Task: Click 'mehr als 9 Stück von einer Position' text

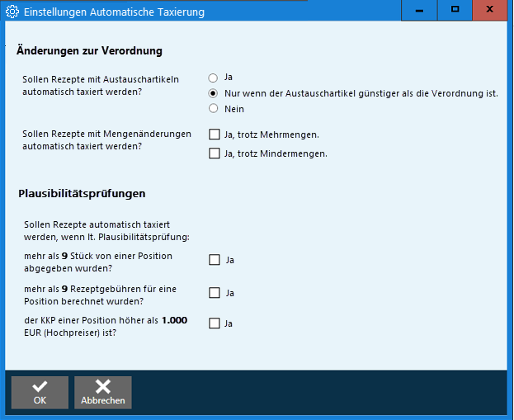Action: tap(98, 262)
